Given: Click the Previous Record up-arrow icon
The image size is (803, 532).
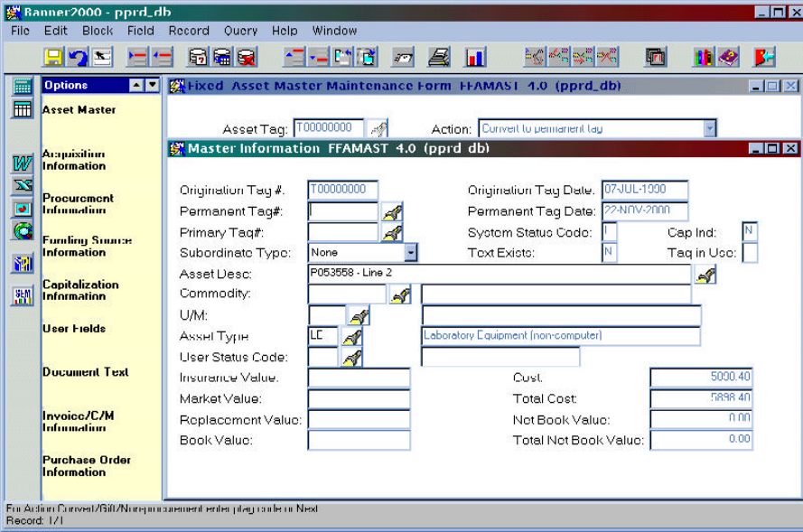Looking at the screenshot, I should [x=294, y=57].
